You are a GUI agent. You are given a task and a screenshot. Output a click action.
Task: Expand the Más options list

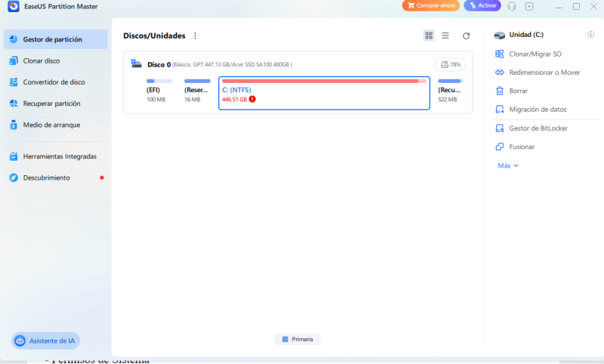508,165
